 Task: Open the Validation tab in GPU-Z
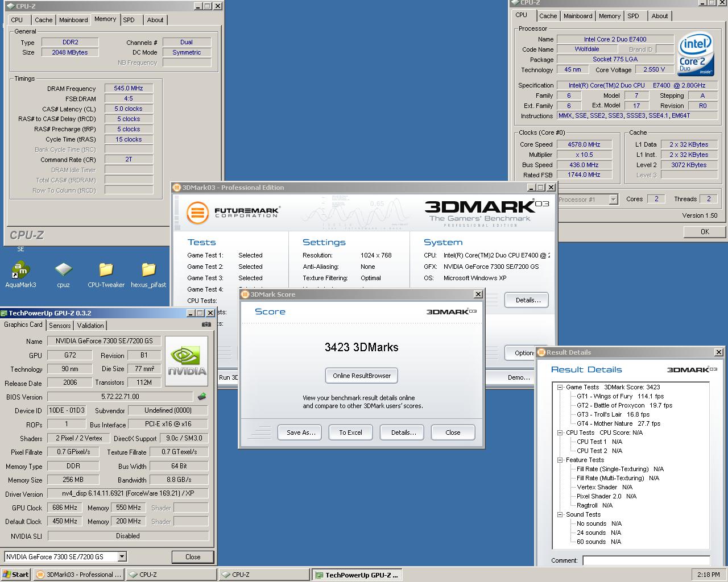90,326
